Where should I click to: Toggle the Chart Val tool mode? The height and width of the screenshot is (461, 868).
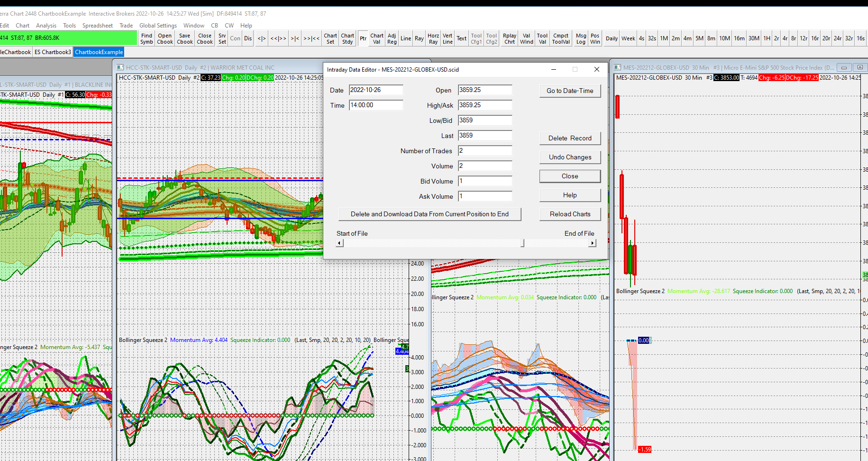point(377,38)
